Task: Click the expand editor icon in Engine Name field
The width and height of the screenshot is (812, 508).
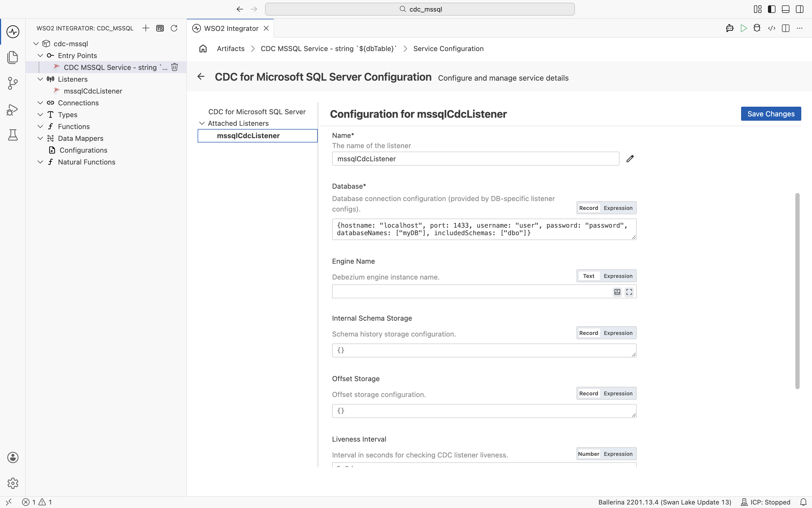Action: [x=629, y=292]
